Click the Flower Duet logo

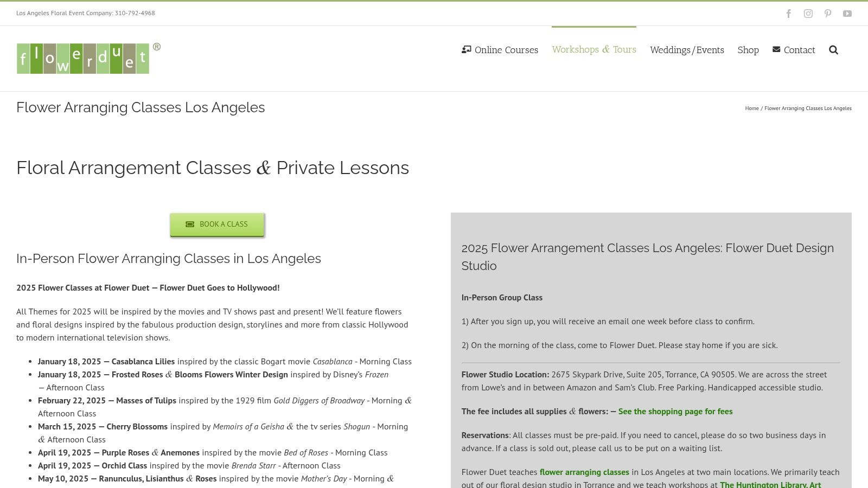click(x=83, y=58)
